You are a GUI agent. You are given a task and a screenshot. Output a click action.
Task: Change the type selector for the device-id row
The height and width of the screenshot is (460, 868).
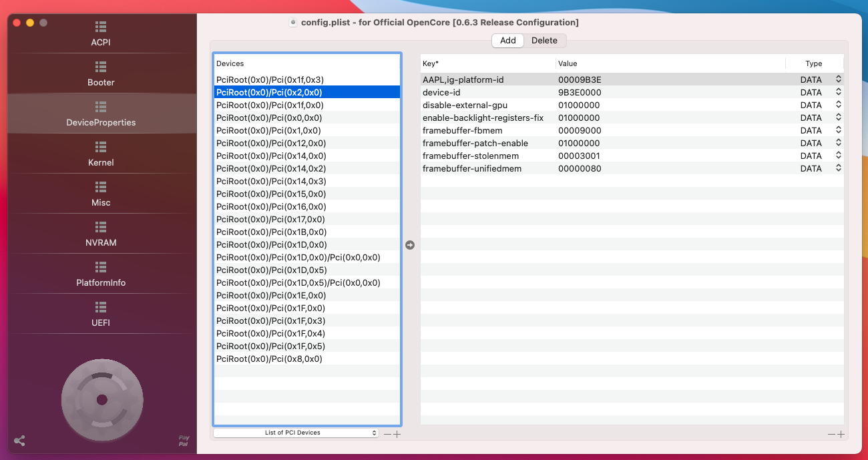click(x=838, y=92)
